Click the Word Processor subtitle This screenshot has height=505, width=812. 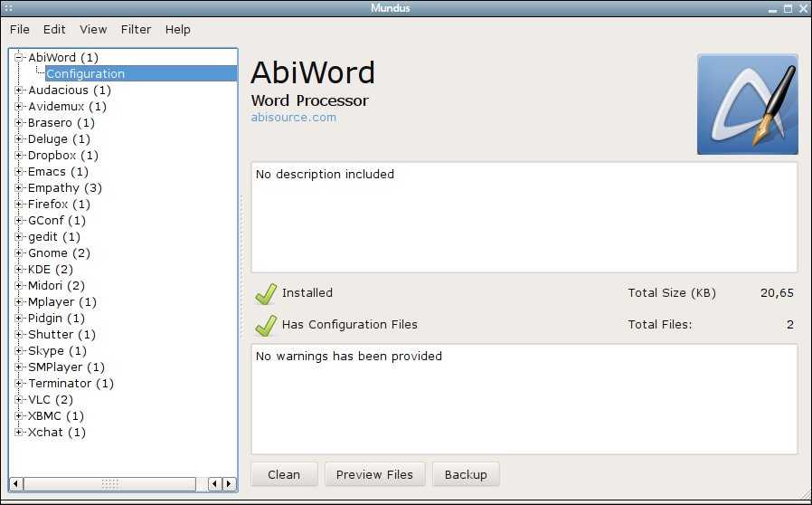click(309, 100)
